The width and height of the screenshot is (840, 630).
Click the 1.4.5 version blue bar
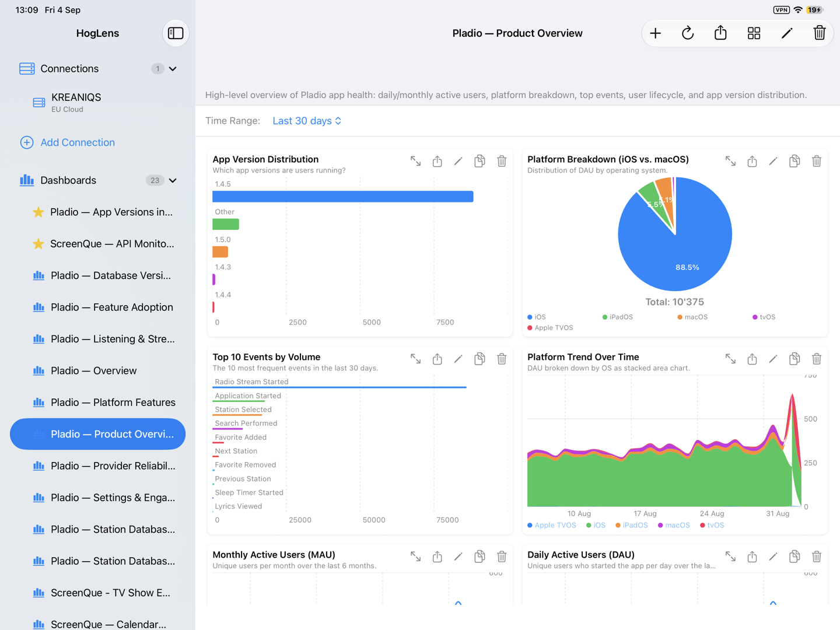pos(343,197)
